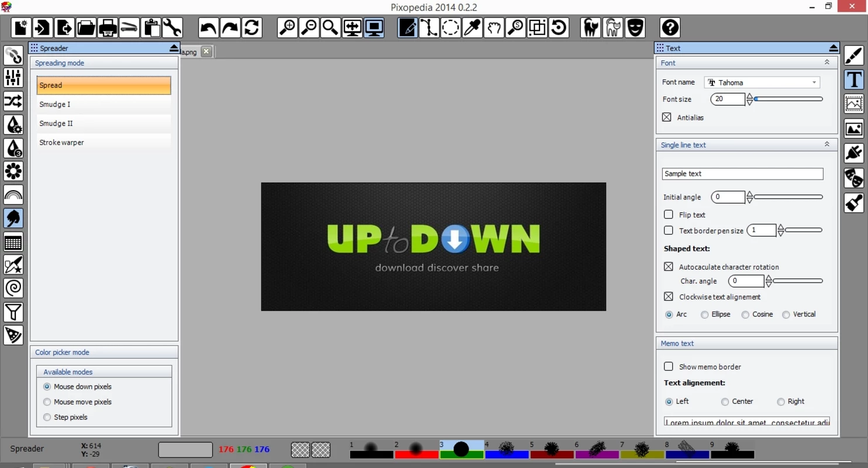Click the theater masks icon in right sidebar
868x468 pixels.
854,178
